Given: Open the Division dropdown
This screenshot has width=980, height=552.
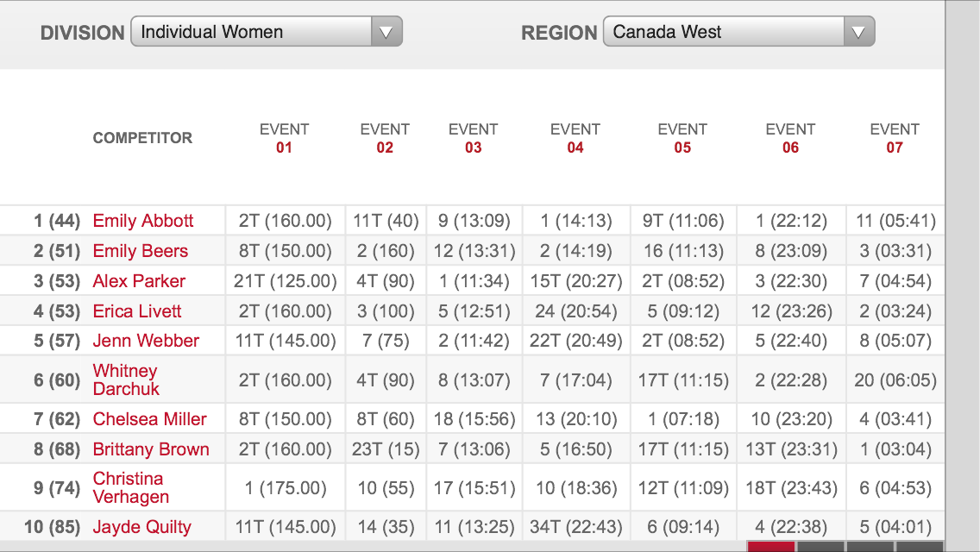Looking at the screenshot, I should coord(266,33).
